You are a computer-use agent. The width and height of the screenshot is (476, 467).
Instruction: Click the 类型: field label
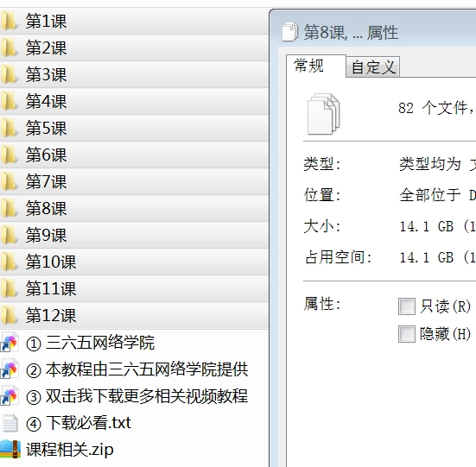pos(322,164)
